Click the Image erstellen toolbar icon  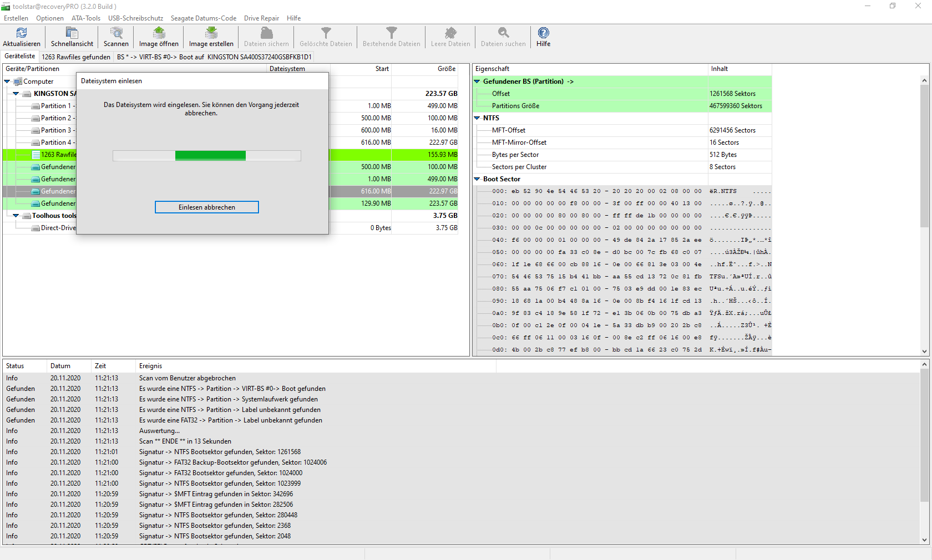(211, 33)
